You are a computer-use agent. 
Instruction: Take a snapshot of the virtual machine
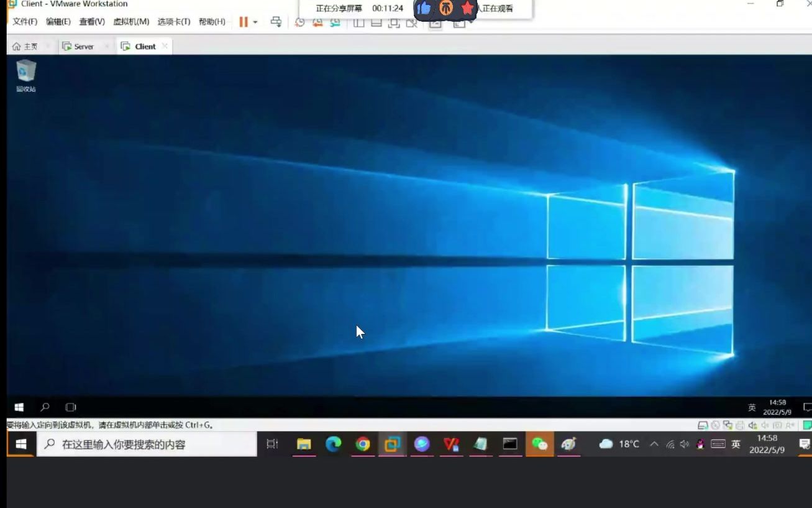[299, 23]
